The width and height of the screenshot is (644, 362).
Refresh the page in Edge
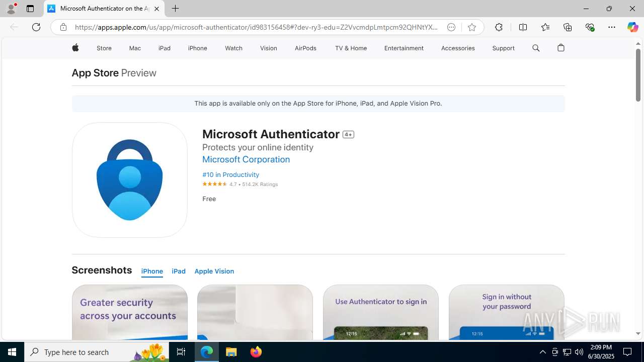click(36, 27)
